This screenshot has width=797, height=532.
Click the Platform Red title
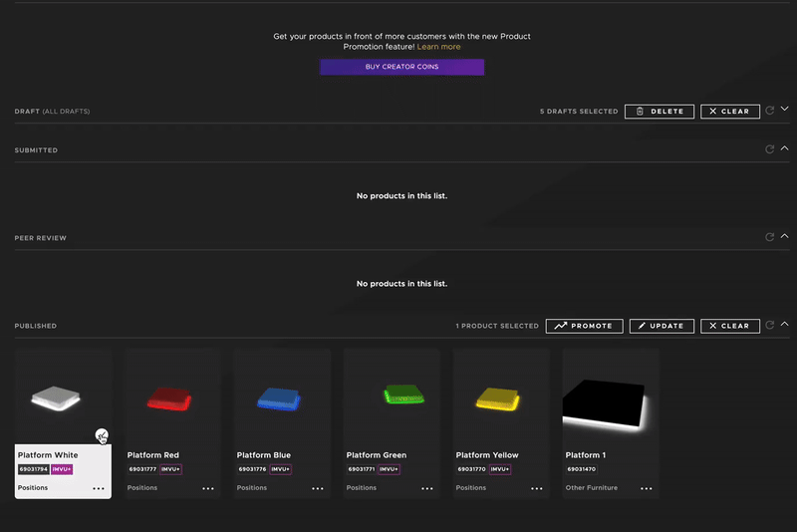153,455
